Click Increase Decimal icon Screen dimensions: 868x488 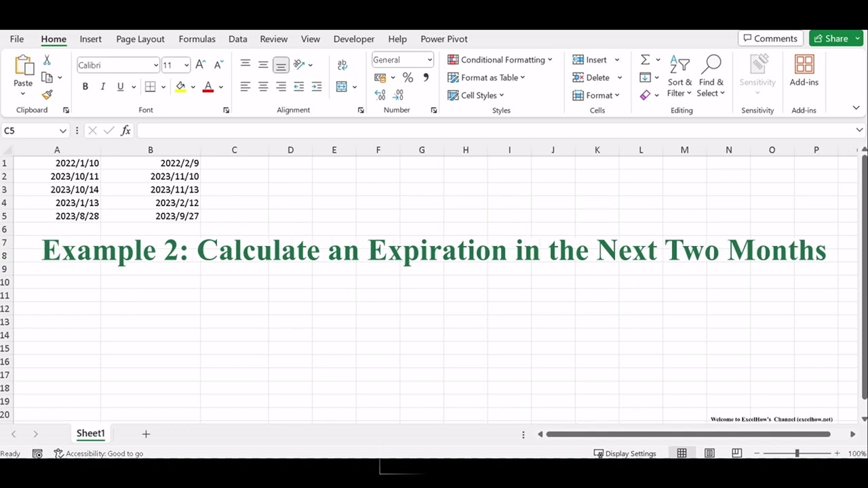380,95
